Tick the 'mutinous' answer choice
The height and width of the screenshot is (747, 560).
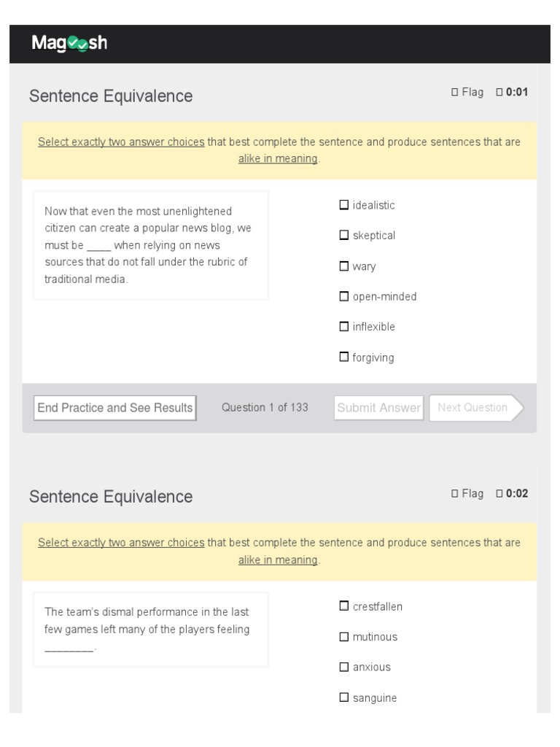tap(344, 637)
